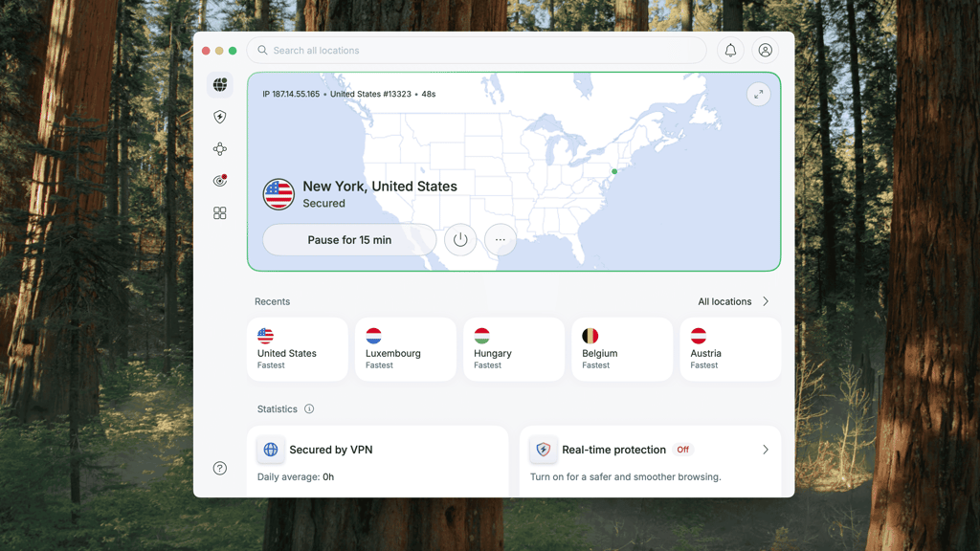
Task: Click Daily average: 0h text
Action: tap(296, 476)
